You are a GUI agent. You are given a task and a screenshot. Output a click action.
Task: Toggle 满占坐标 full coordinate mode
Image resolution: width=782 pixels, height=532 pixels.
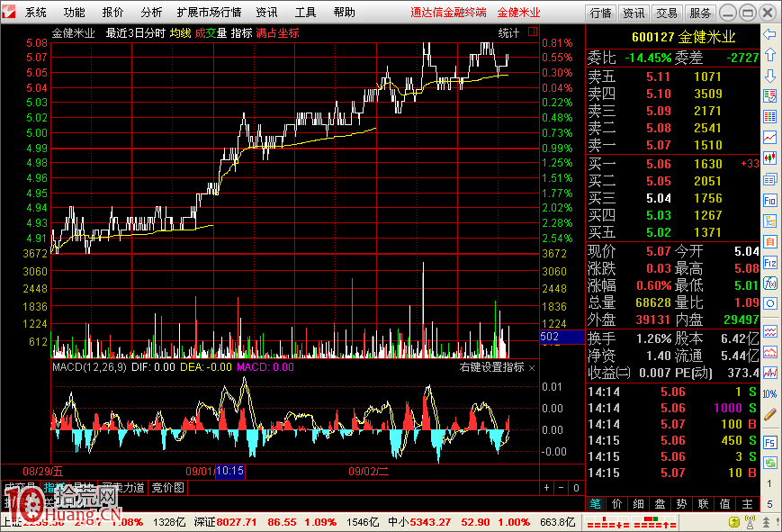(277, 33)
